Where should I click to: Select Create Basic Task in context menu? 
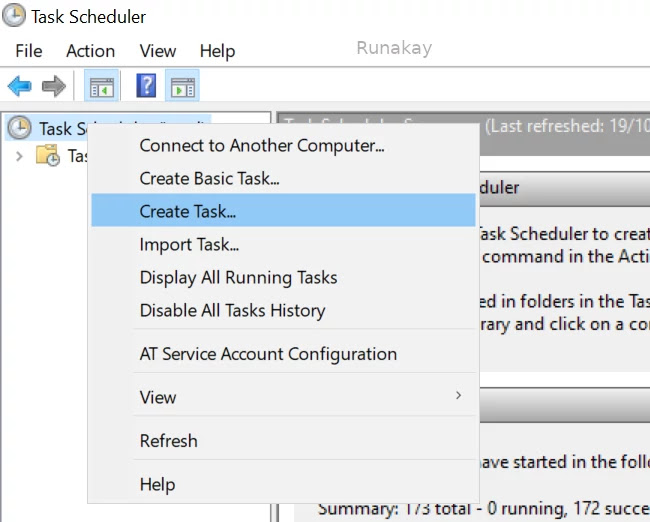(209, 179)
